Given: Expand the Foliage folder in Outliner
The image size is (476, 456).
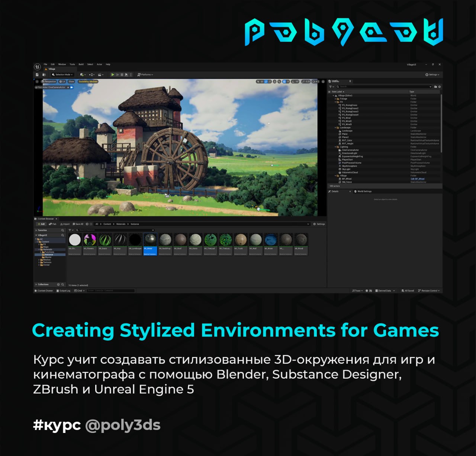Looking at the screenshot, I should click(335, 99).
